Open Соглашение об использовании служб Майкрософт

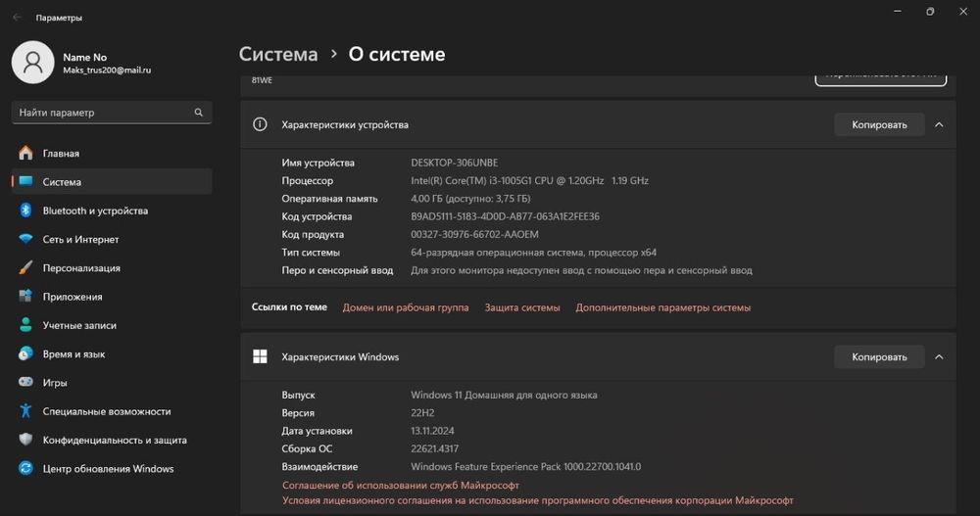coord(401,486)
